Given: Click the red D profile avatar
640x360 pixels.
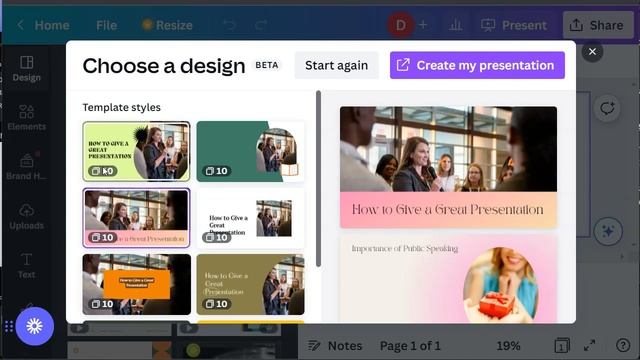Looking at the screenshot, I should tap(400, 25).
